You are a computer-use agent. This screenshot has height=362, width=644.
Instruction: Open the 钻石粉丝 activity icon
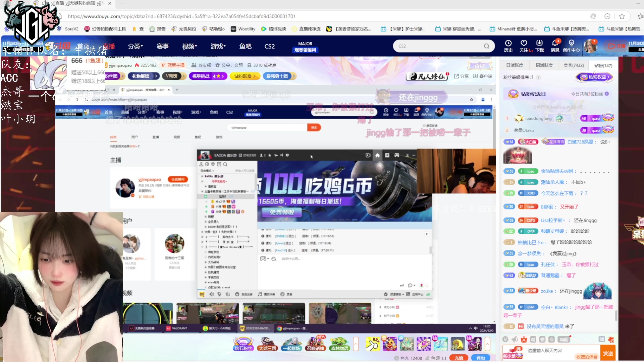point(243,344)
